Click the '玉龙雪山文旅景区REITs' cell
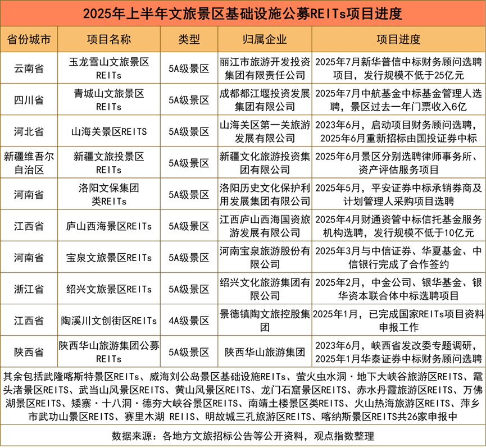This screenshot has height=448, width=486. [109, 68]
